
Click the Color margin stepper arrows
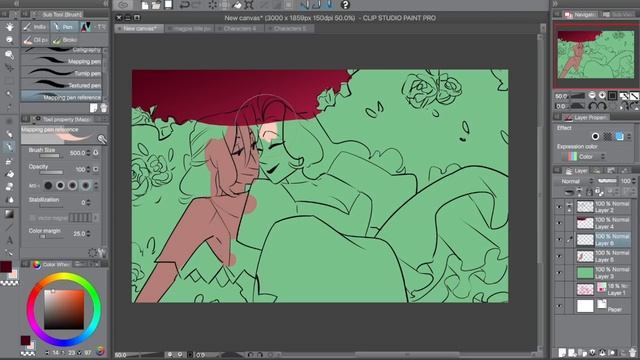(x=89, y=234)
